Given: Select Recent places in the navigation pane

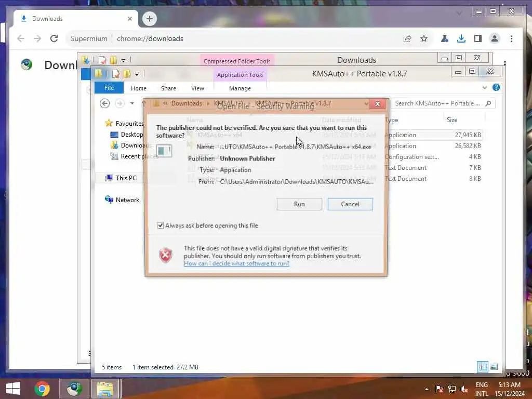Looking at the screenshot, I should pyautogui.click(x=134, y=156).
